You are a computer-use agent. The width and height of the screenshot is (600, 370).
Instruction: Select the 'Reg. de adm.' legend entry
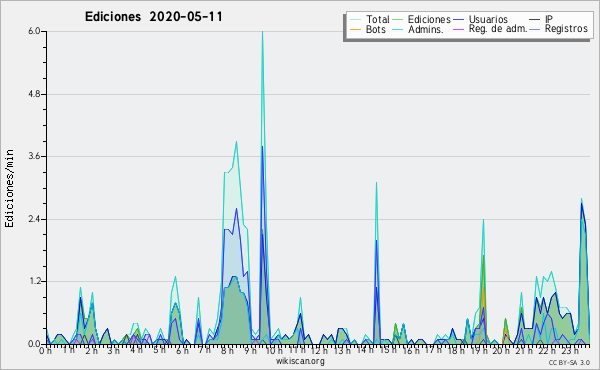490,29
